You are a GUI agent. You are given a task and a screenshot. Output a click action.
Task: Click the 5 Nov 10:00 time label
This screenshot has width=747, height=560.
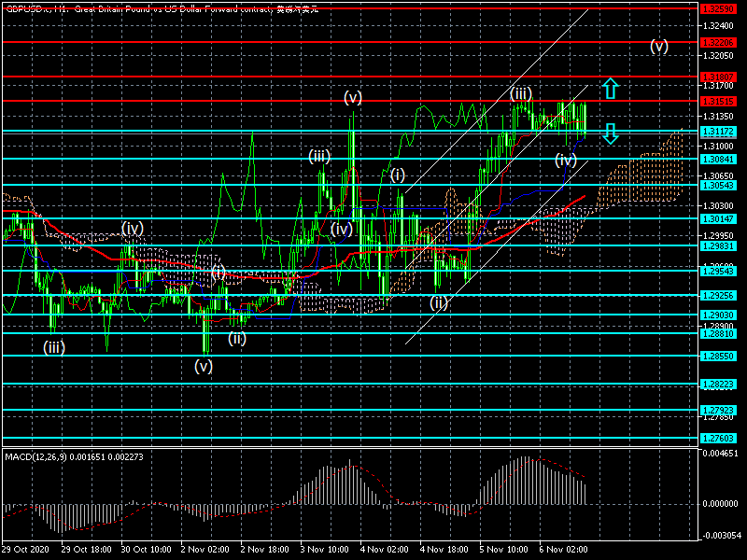click(504, 550)
